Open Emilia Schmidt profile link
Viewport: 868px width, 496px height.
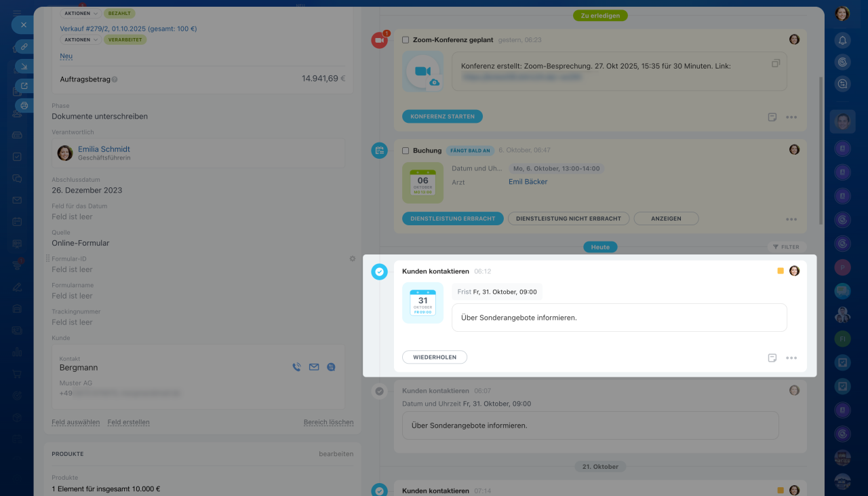[104, 149]
